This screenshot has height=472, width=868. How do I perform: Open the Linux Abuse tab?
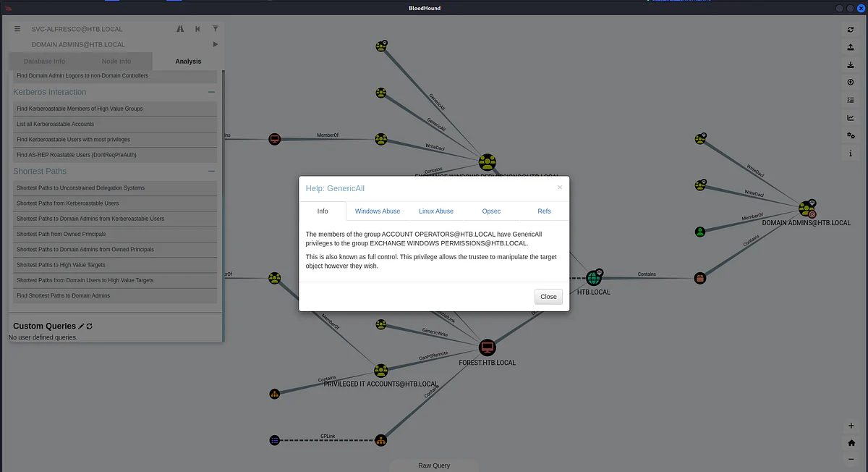(x=436, y=211)
